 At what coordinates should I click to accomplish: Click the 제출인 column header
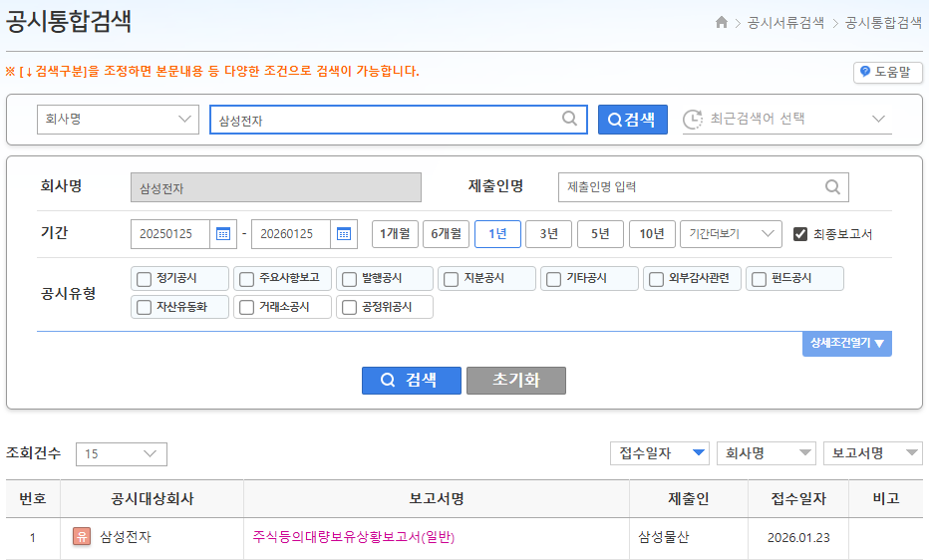click(x=689, y=498)
